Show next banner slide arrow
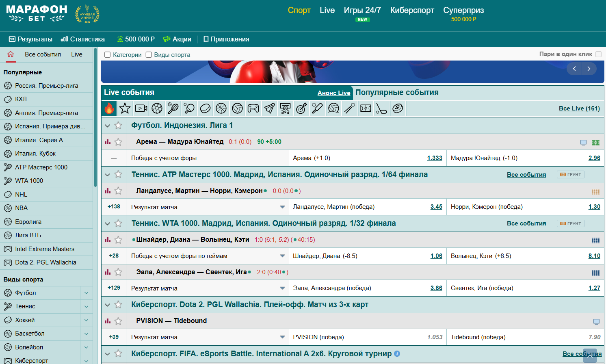Screen dimensions: 606x364 589,69
